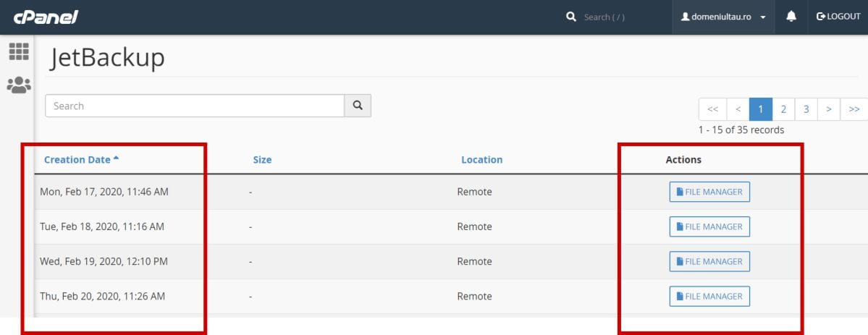868x335 pixels.
Task: Sort by Size column header
Action: point(262,159)
